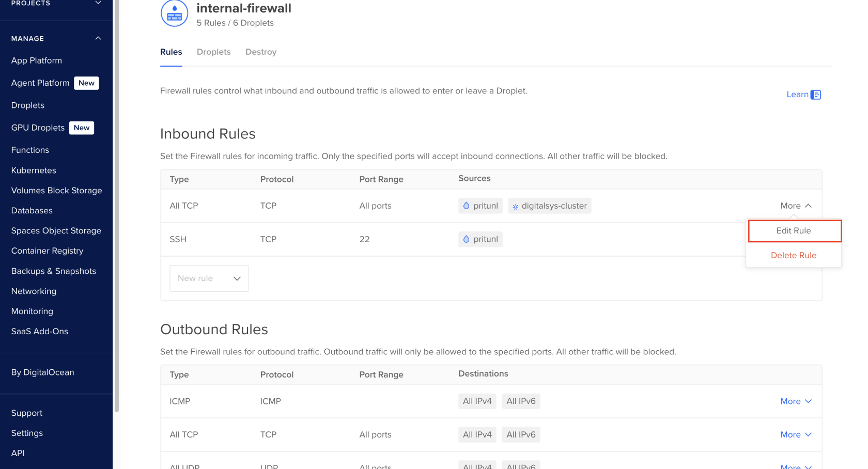868x469 pixels.
Task: Click the All IPv6 tag in ICMP row
Action: click(x=521, y=401)
